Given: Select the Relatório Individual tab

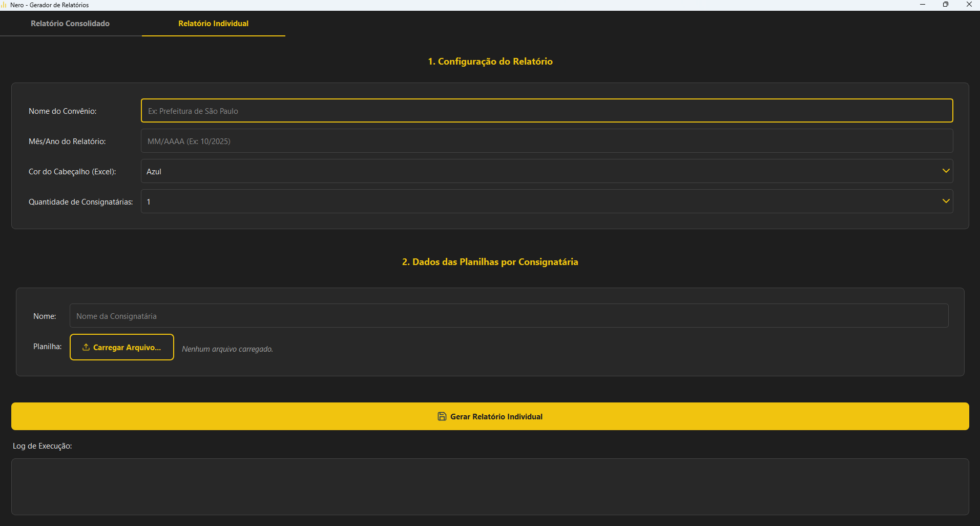Looking at the screenshot, I should (213, 24).
